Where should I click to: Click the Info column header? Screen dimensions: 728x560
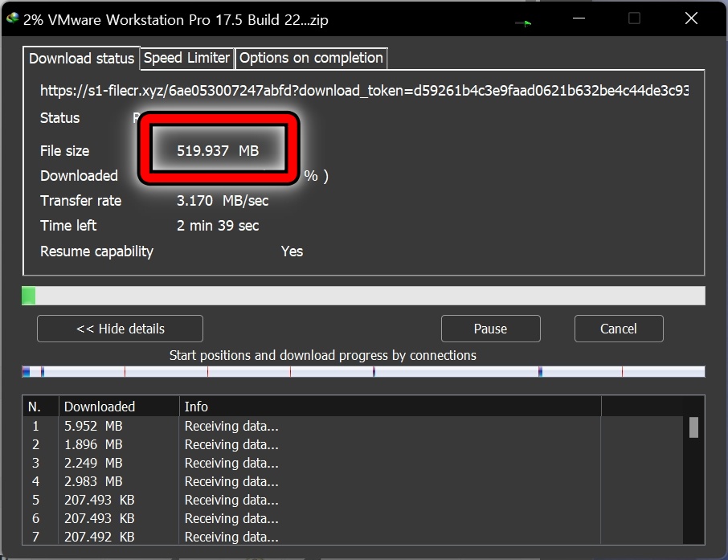(x=390, y=407)
